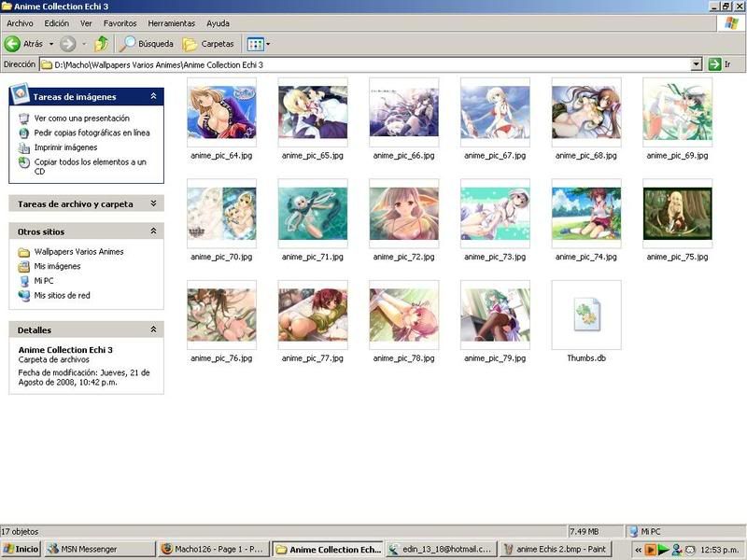Click the 17 objetos status text

tap(20, 531)
